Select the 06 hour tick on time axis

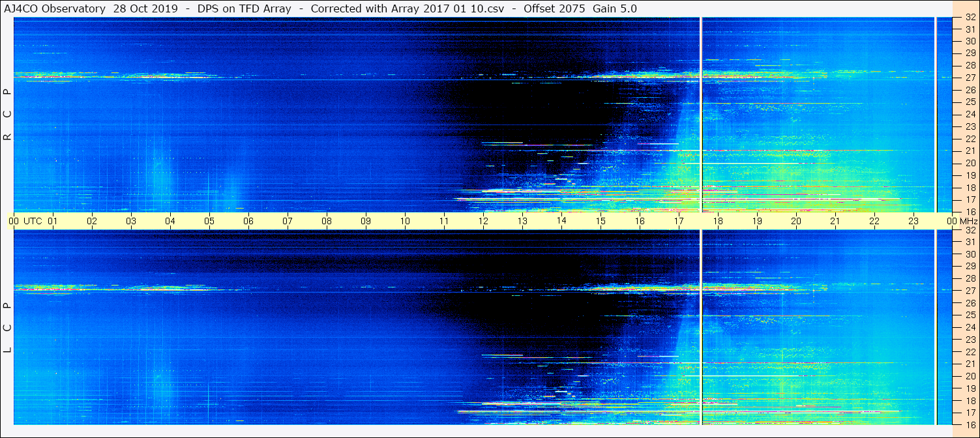pyautogui.click(x=248, y=222)
